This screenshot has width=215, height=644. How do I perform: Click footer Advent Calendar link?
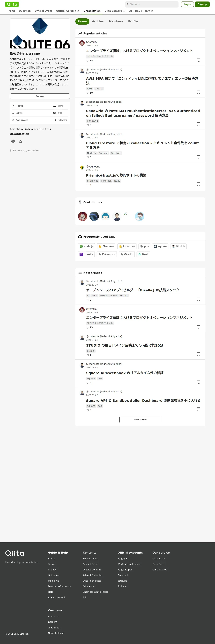coord(93,575)
